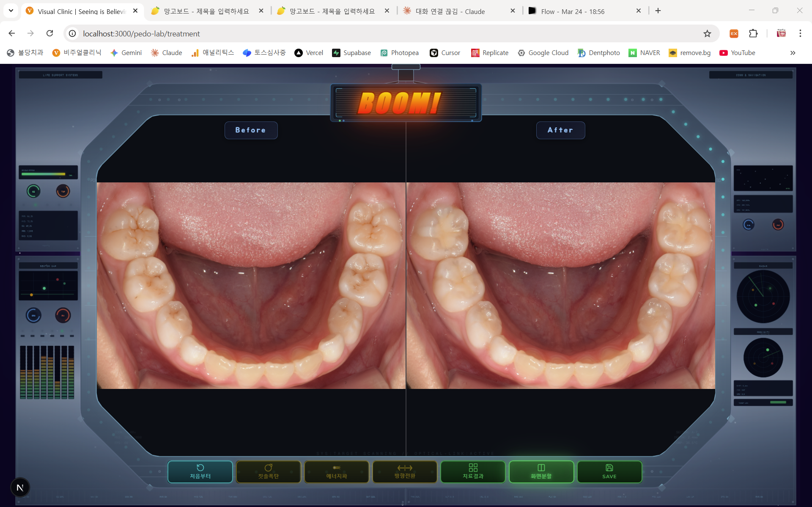Image resolution: width=812 pixels, height=507 pixels.
Task: Close the second 망고보드 tab
Action: coord(387,11)
